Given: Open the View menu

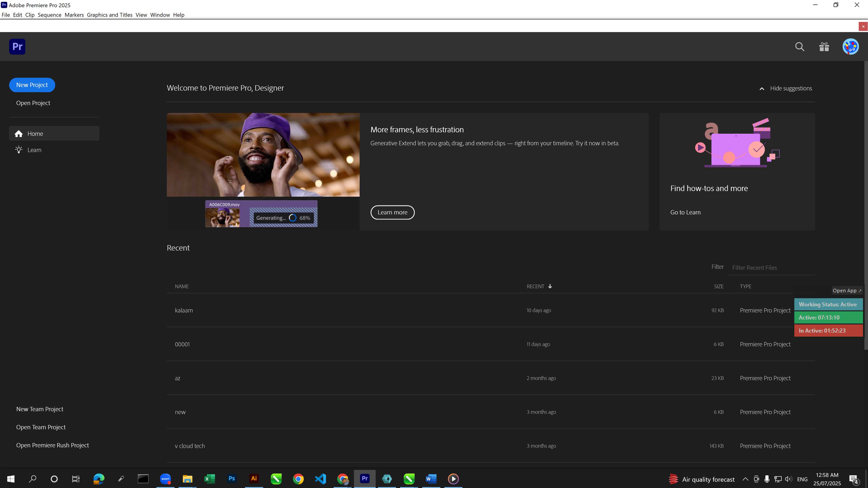Looking at the screenshot, I should pos(141,15).
